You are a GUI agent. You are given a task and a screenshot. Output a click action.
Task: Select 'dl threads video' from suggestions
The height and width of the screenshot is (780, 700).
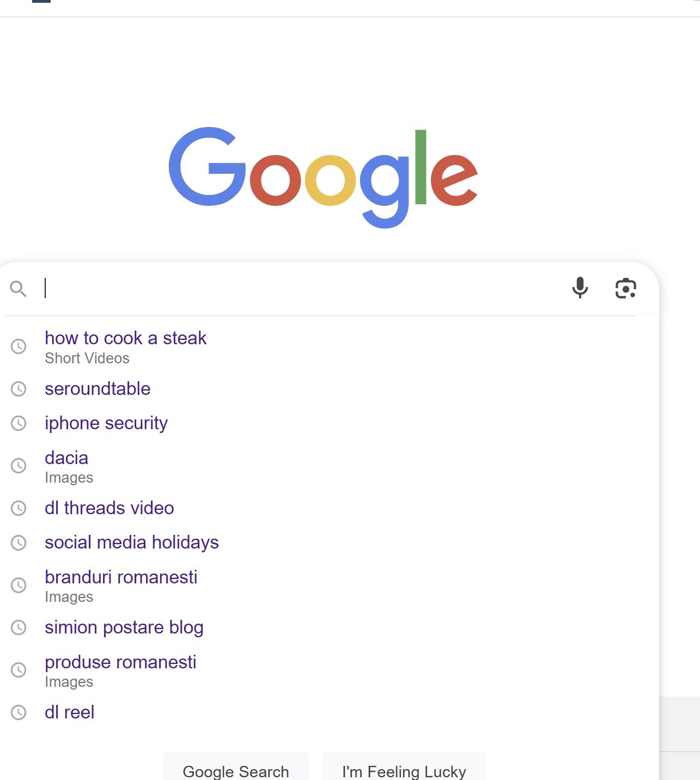click(109, 508)
